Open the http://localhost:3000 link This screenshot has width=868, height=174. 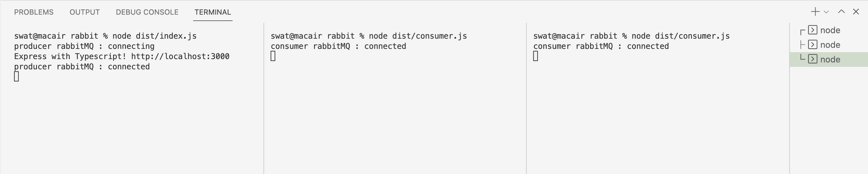pos(180,57)
